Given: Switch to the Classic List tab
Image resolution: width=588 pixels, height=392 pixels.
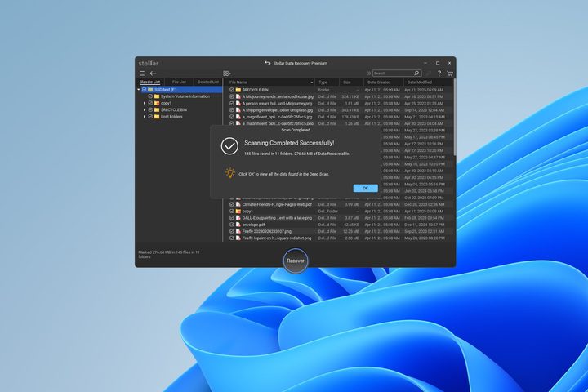Looking at the screenshot, I should pyautogui.click(x=149, y=82).
